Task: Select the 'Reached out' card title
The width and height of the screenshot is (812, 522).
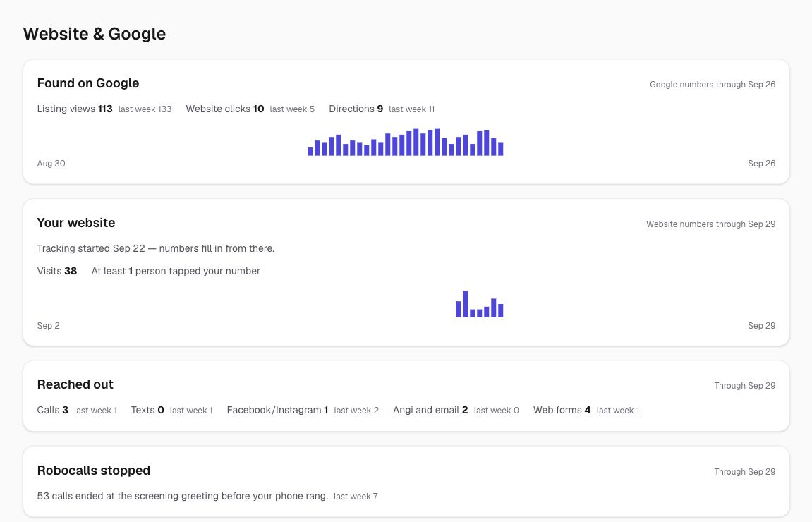Action: tap(75, 384)
